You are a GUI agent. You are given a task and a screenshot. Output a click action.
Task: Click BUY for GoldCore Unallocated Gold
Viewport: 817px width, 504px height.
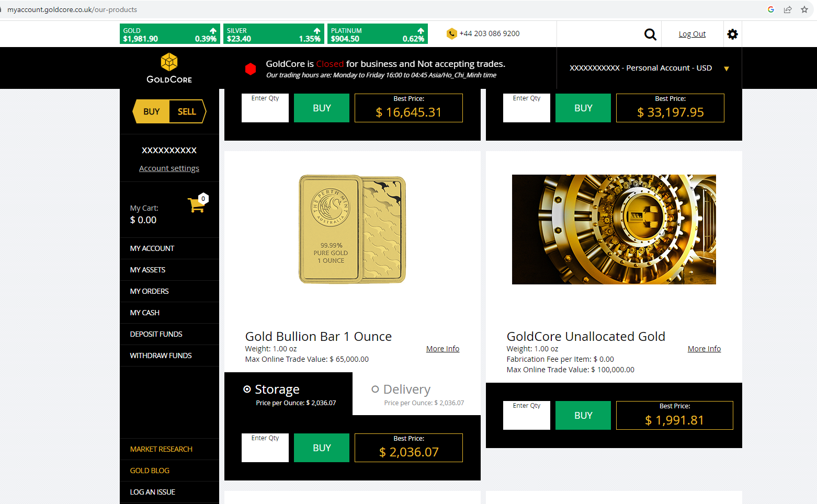tap(583, 416)
